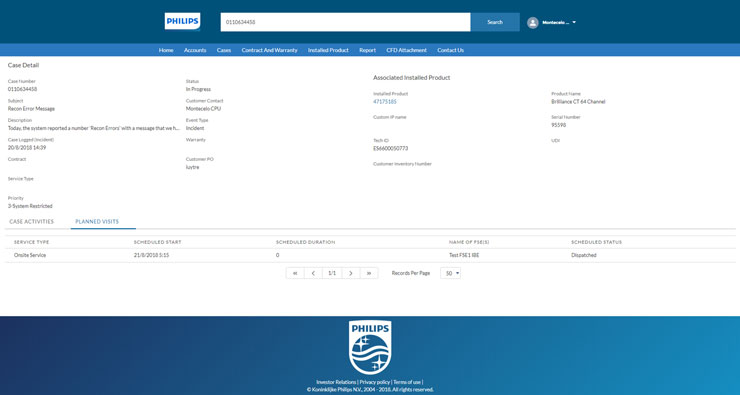Switch to Case Activities tab
This screenshot has width=740, height=395.
tap(32, 221)
